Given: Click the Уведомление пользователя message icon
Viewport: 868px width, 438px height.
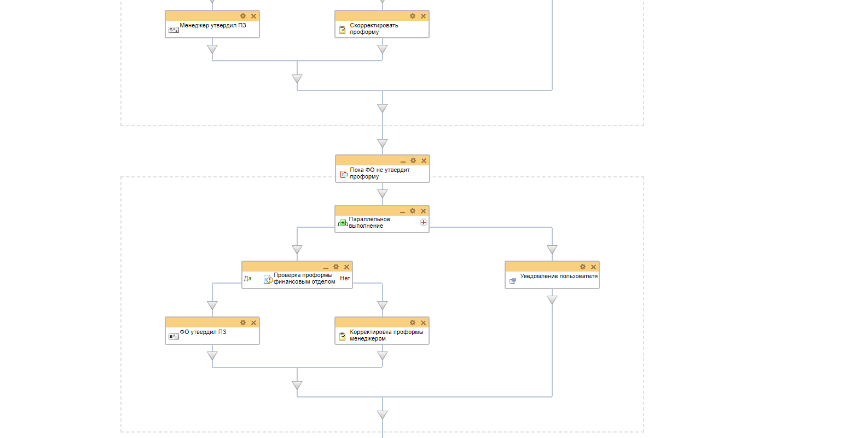Looking at the screenshot, I should click(513, 281).
